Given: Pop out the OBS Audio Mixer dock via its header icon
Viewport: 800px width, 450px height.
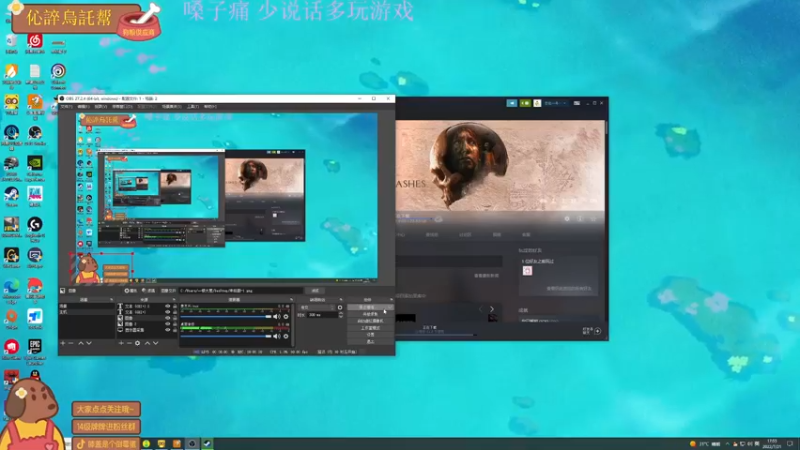Looking at the screenshot, I should 291,299.
